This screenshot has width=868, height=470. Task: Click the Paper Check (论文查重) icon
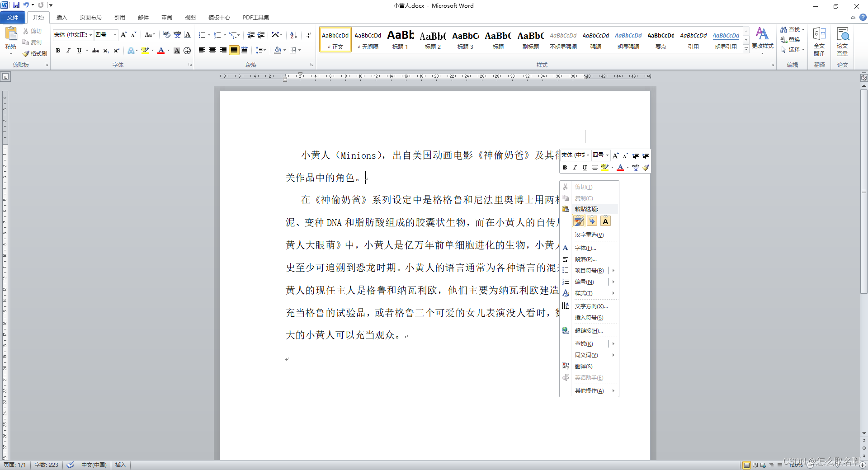842,41
